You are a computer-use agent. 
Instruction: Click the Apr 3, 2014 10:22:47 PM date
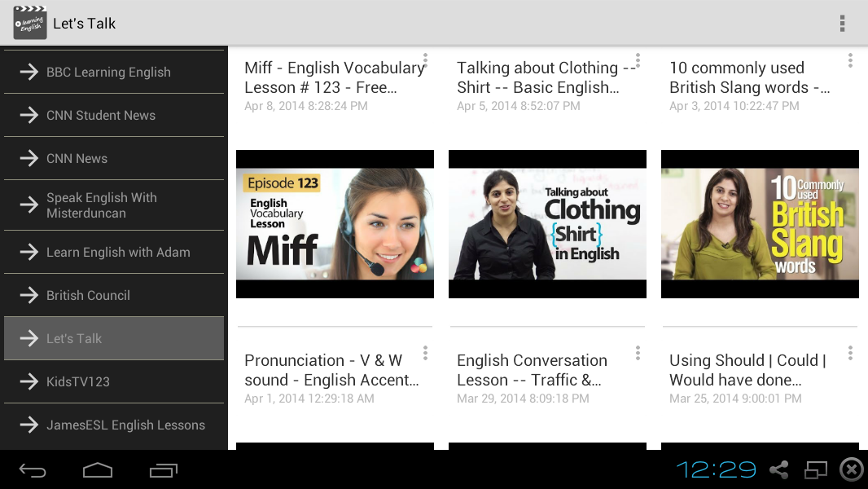(x=734, y=106)
